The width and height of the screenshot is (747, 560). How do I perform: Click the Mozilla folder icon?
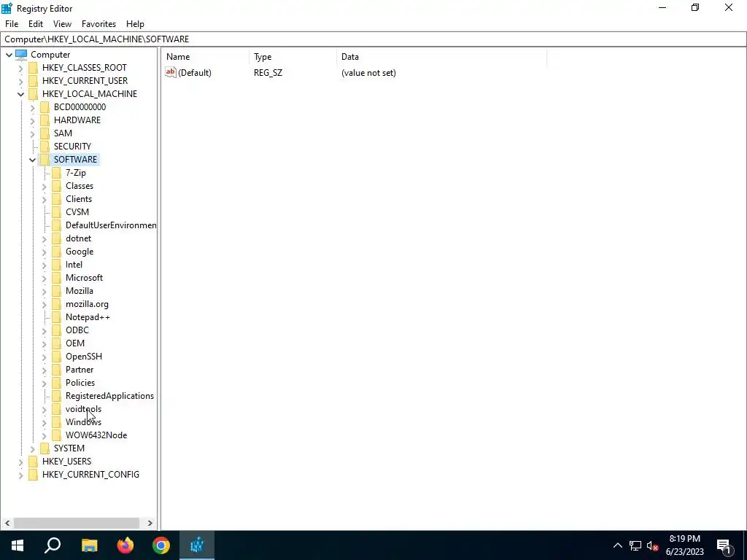pyautogui.click(x=57, y=291)
